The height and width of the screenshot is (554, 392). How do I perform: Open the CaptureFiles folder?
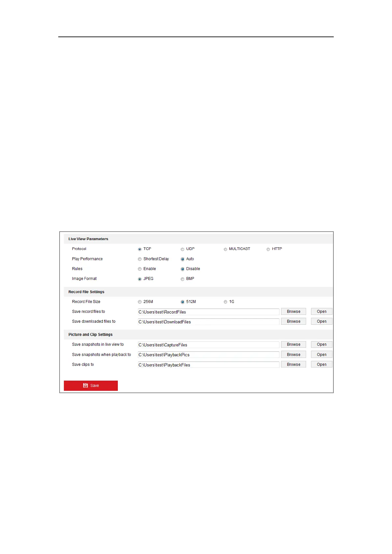tap(322, 344)
